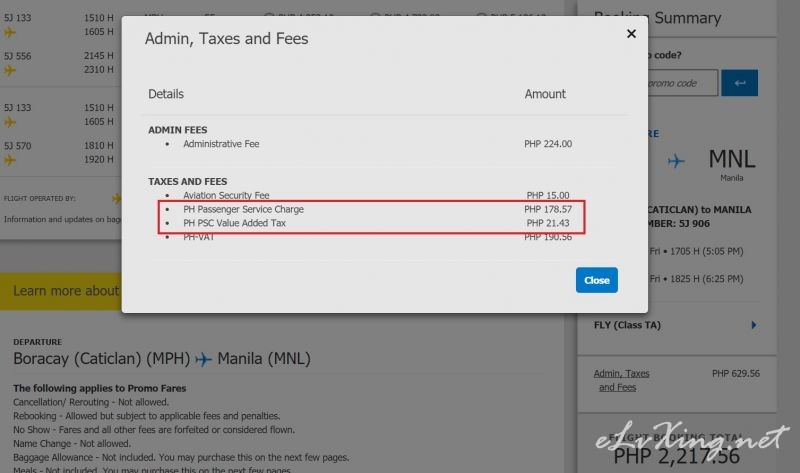800x473 pixels.
Task: Open the yellow Learn more about banner
Action: (66, 291)
